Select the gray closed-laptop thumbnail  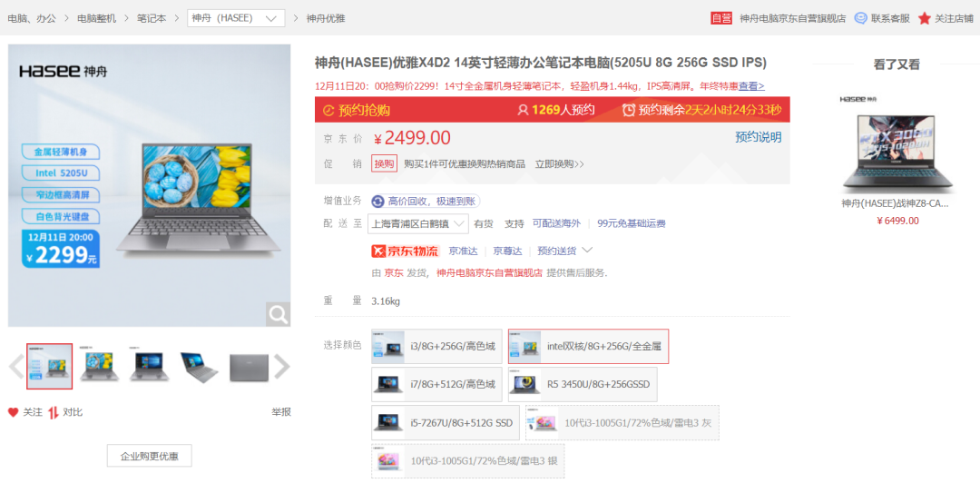[249, 366]
